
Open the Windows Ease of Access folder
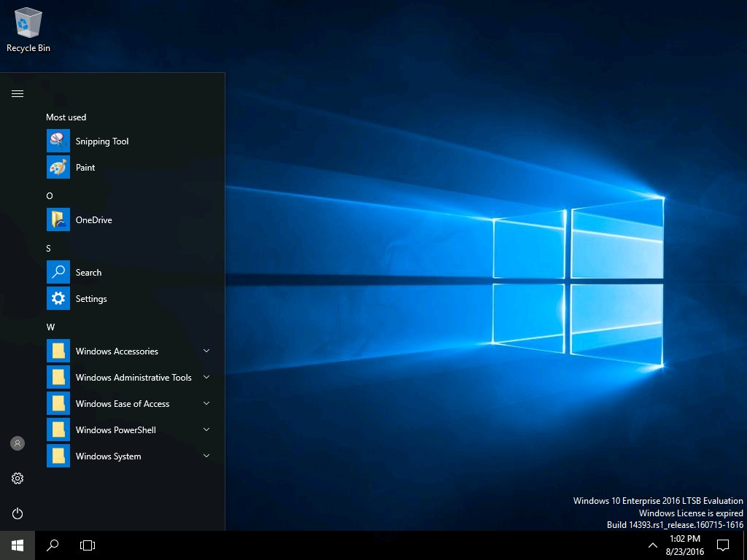[130, 403]
